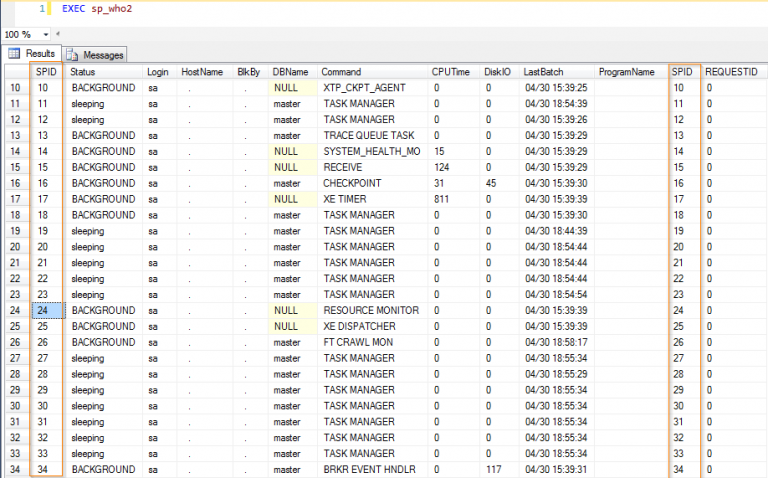Click the Status column header
The image size is (768, 478).
click(x=84, y=72)
